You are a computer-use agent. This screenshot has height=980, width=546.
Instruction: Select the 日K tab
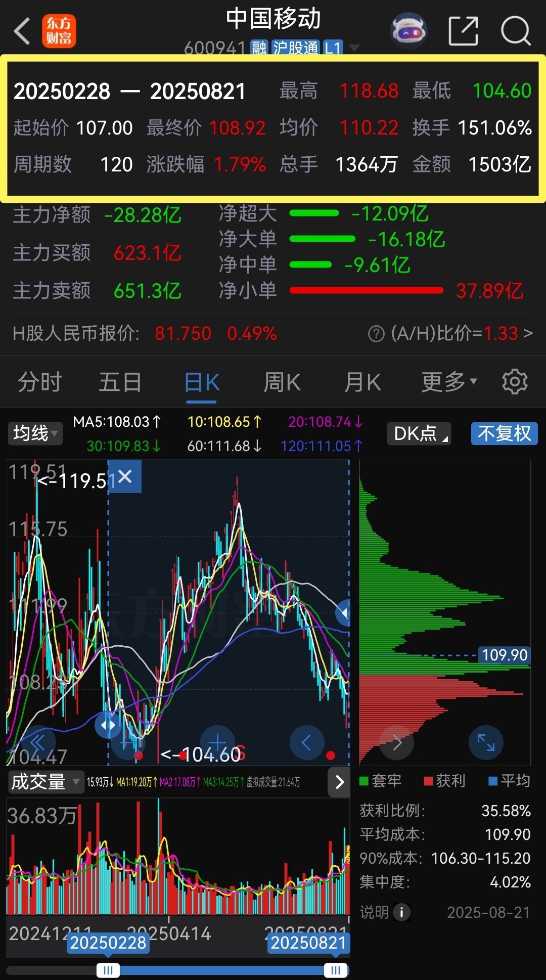[202, 382]
